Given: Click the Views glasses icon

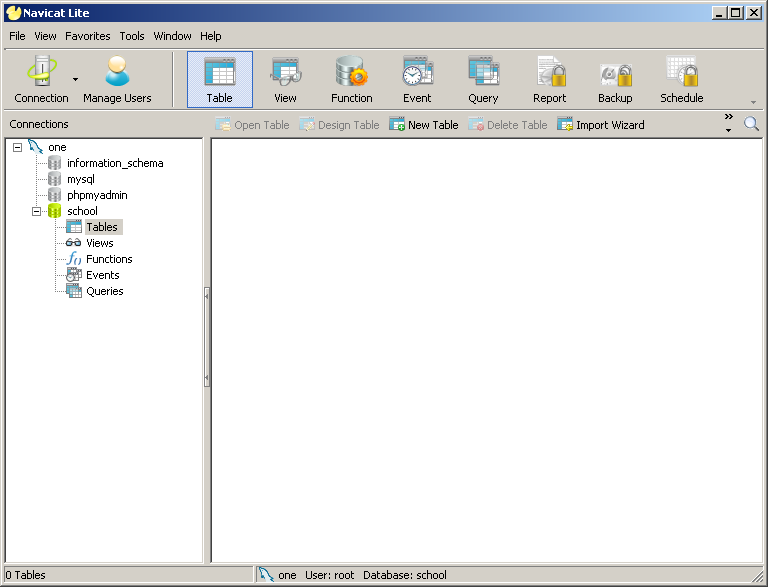Looking at the screenshot, I should point(73,243).
